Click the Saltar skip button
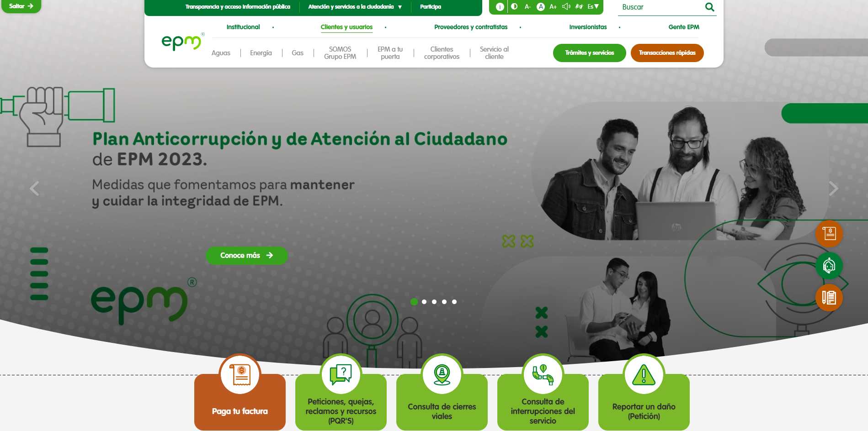 pos(21,6)
